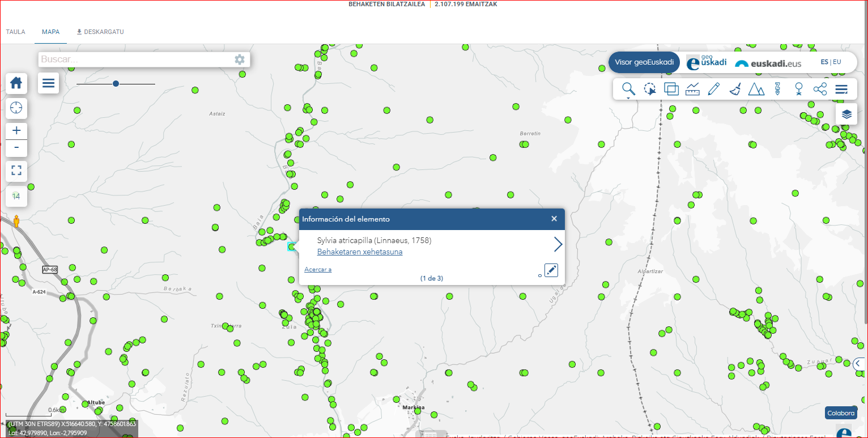Image resolution: width=868 pixels, height=438 pixels.
Task: Open the DESKARGATU tab
Action: tap(100, 32)
